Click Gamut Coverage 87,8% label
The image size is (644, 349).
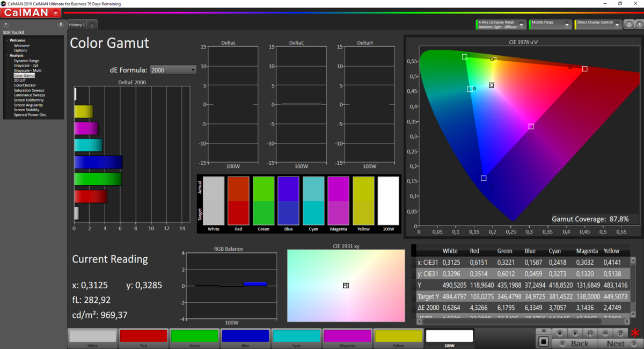[590, 219]
